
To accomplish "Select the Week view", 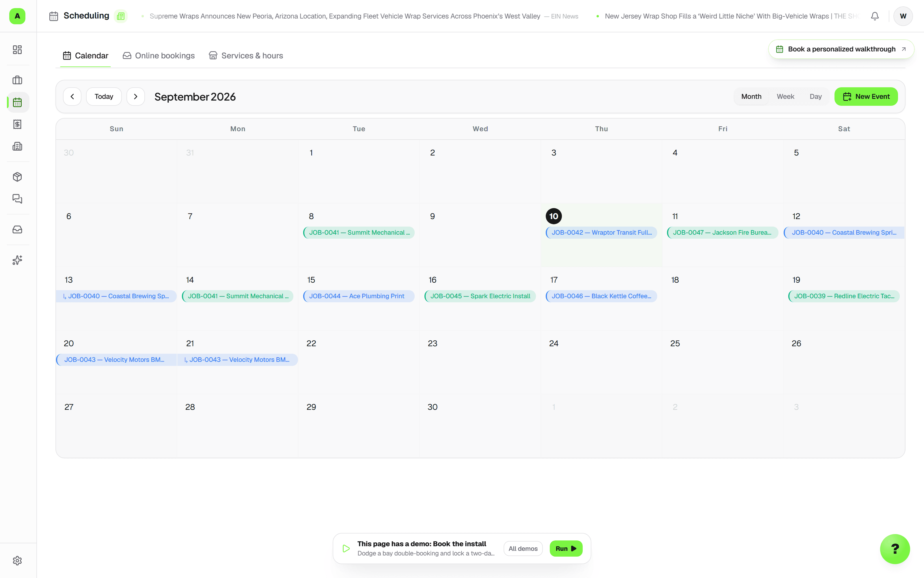I will pyautogui.click(x=785, y=97).
